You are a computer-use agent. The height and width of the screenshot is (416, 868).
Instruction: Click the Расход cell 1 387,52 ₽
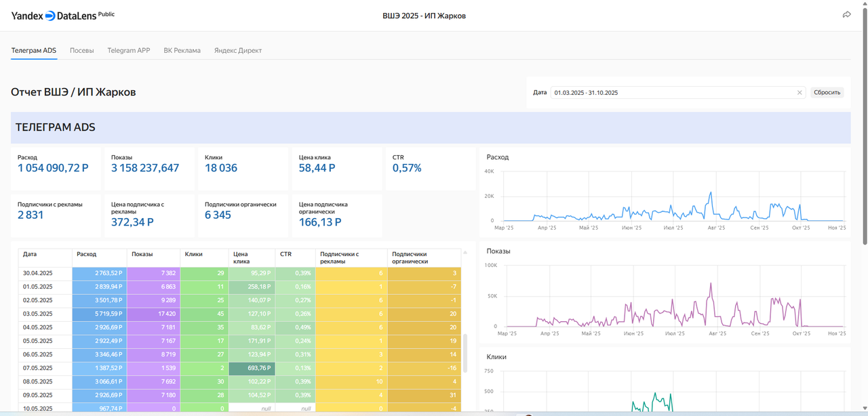point(100,368)
